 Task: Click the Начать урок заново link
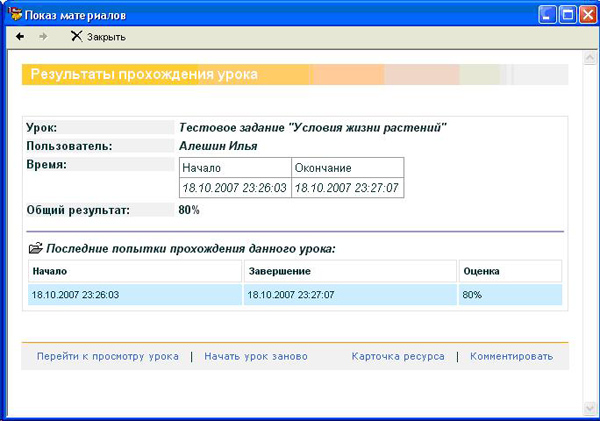256,356
